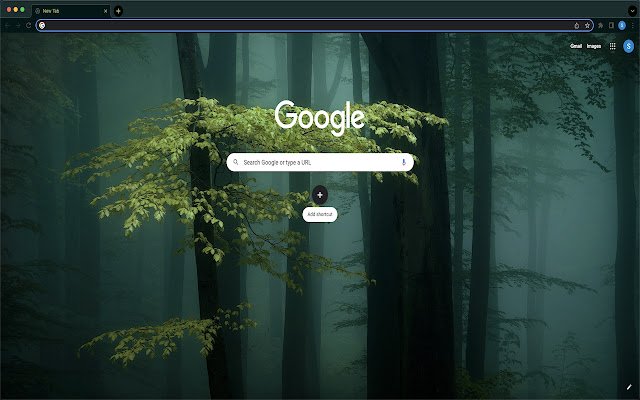Click the Add shortcut label
The image size is (640, 400).
coord(320,214)
